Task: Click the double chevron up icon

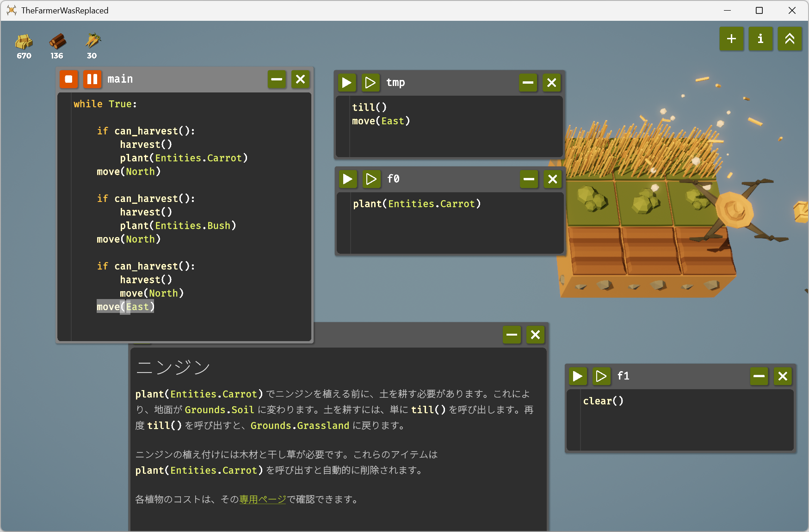Action: 790,39
